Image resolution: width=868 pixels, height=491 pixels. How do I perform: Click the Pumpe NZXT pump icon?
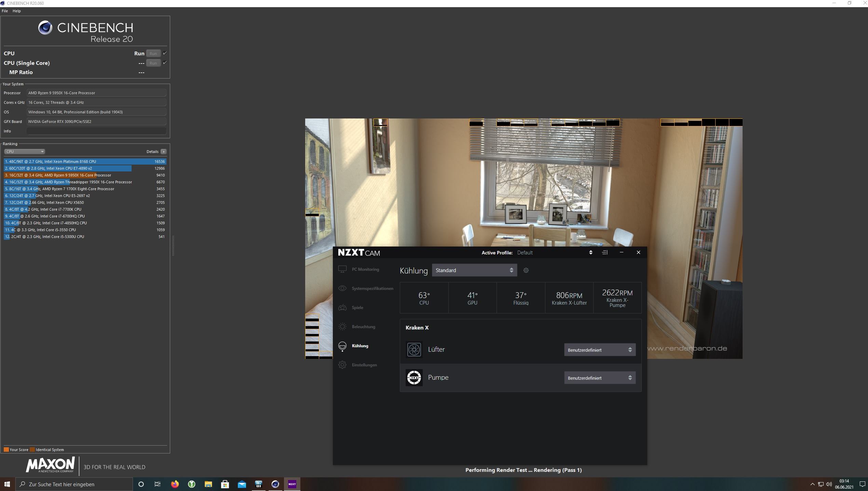click(414, 377)
